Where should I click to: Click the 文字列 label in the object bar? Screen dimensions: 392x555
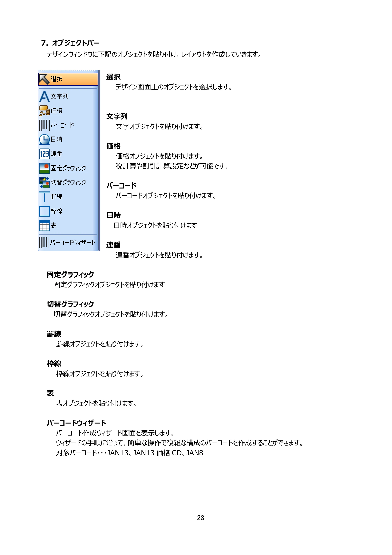pyautogui.click(x=59, y=97)
